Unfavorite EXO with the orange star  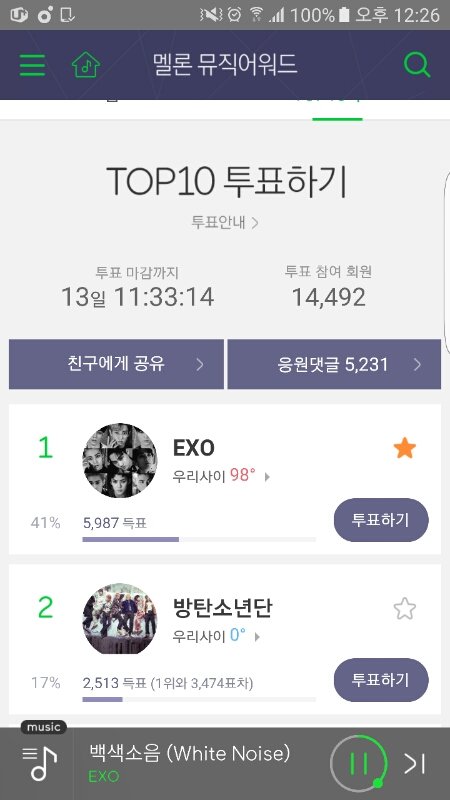point(405,448)
